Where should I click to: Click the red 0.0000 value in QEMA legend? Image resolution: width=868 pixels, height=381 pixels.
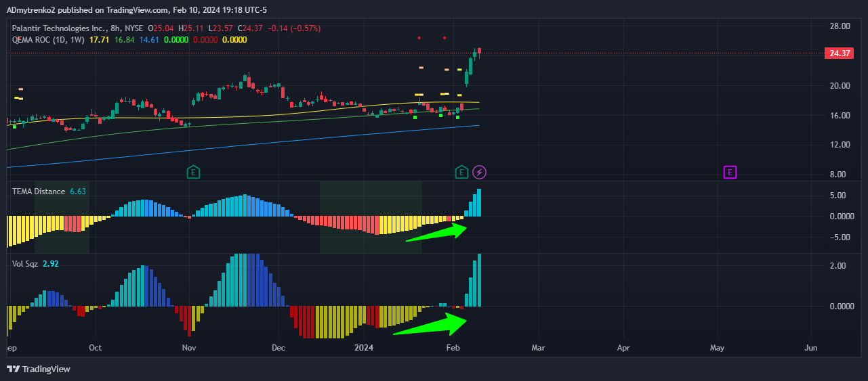[x=206, y=40]
